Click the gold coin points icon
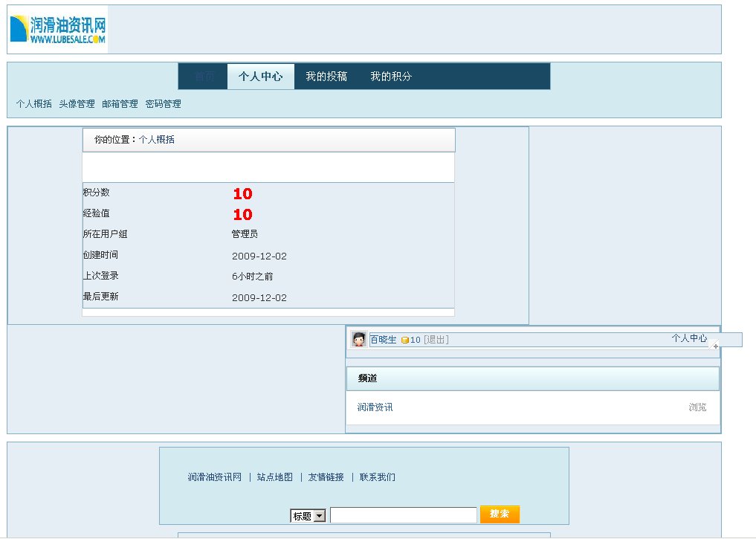 click(405, 340)
